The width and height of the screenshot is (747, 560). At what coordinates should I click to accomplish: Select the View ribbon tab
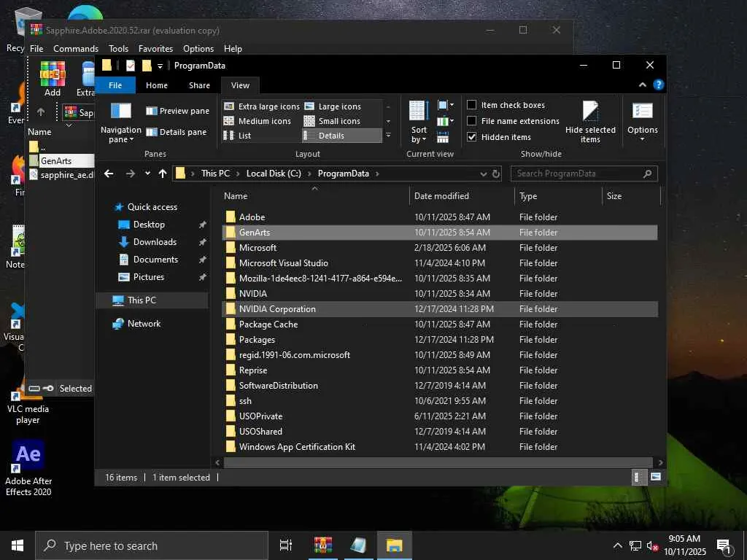coord(240,85)
